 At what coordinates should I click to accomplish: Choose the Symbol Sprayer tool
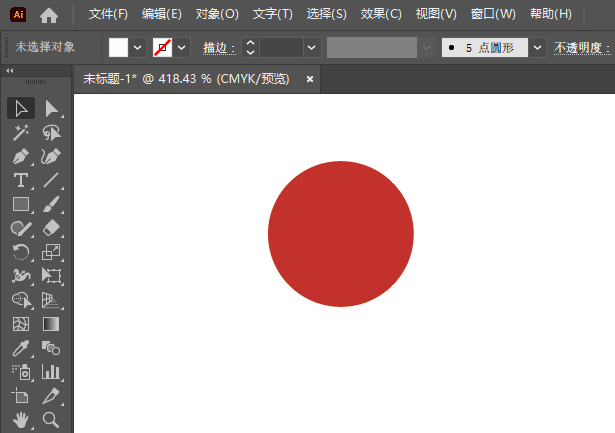(x=21, y=372)
